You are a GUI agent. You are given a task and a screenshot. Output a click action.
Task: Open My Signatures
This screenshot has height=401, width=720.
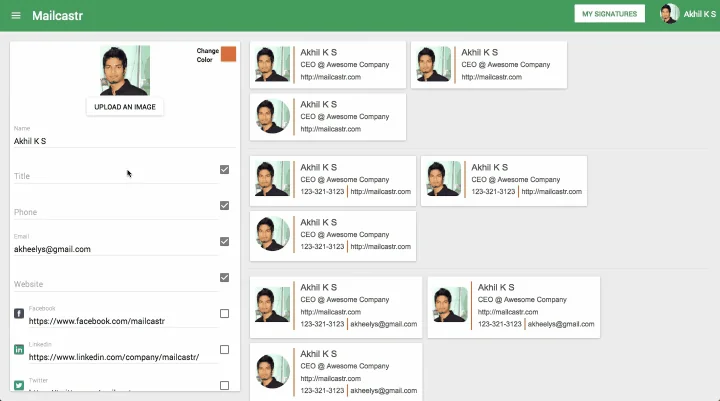pos(609,14)
